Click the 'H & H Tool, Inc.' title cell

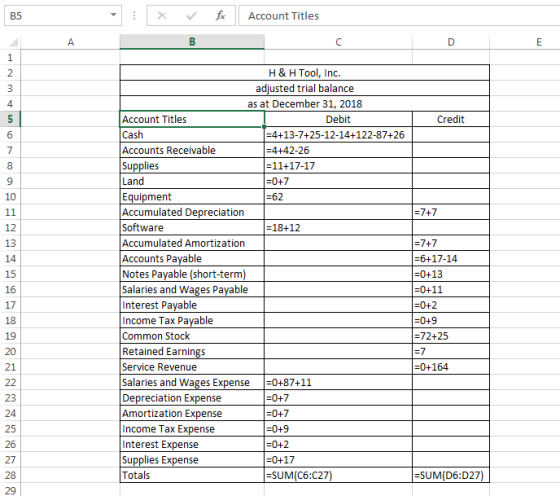[x=305, y=73]
